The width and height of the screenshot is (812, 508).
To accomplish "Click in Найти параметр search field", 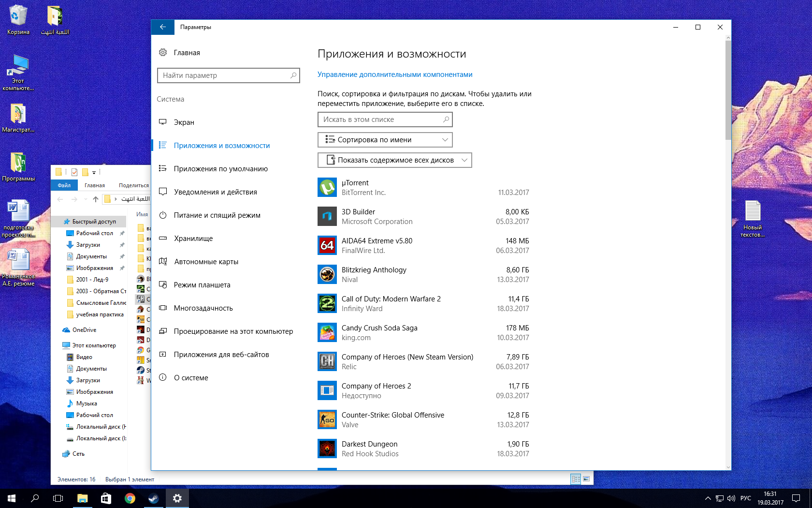I will (x=228, y=75).
